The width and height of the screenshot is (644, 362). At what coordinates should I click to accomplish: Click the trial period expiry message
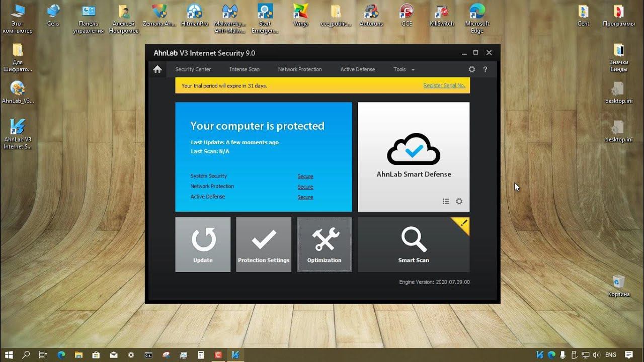[x=224, y=85]
